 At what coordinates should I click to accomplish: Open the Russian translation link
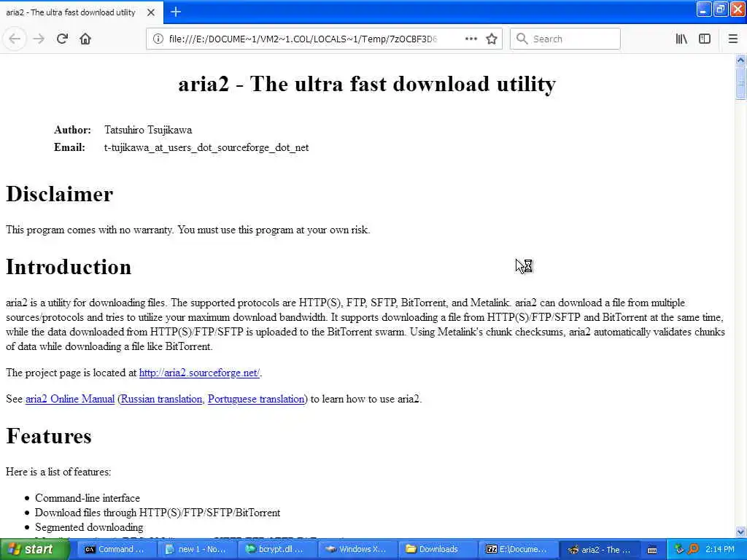[161, 399]
